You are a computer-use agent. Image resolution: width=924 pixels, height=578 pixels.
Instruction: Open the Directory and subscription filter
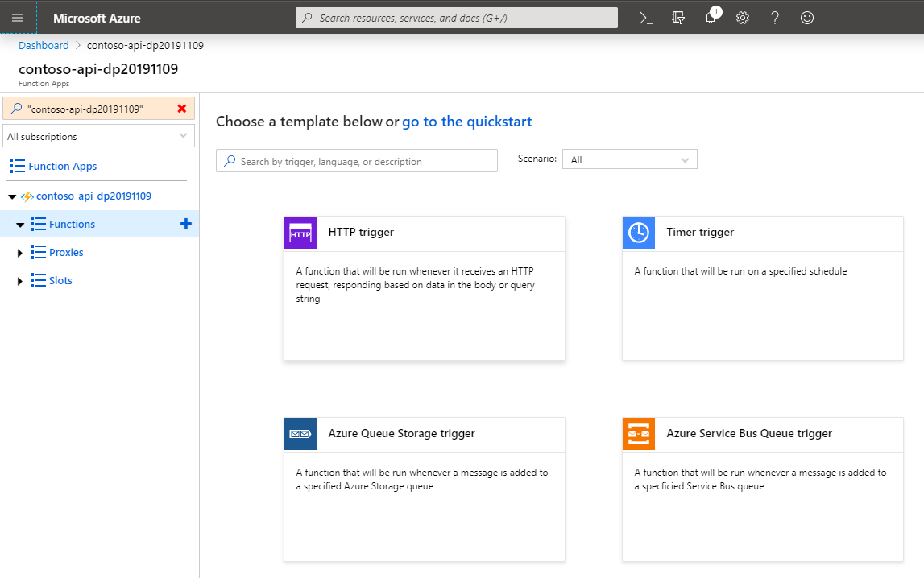(x=677, y=17)
